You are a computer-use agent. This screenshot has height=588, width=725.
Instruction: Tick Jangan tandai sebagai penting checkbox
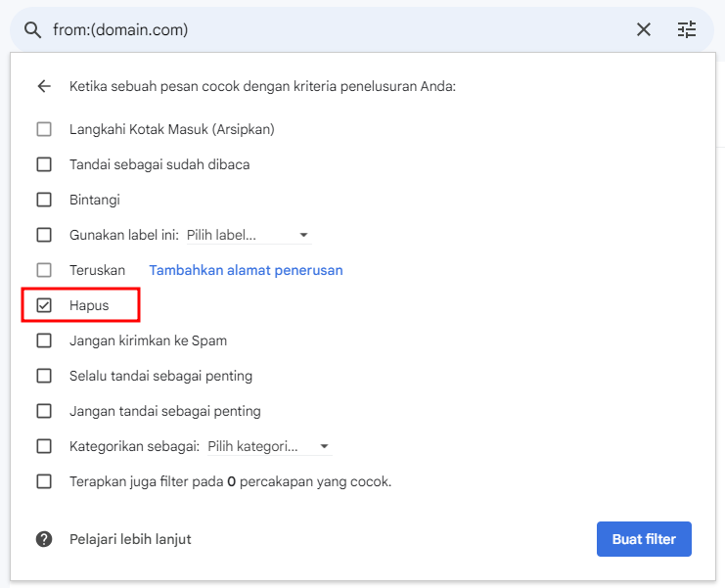click(x=44, y=411)
